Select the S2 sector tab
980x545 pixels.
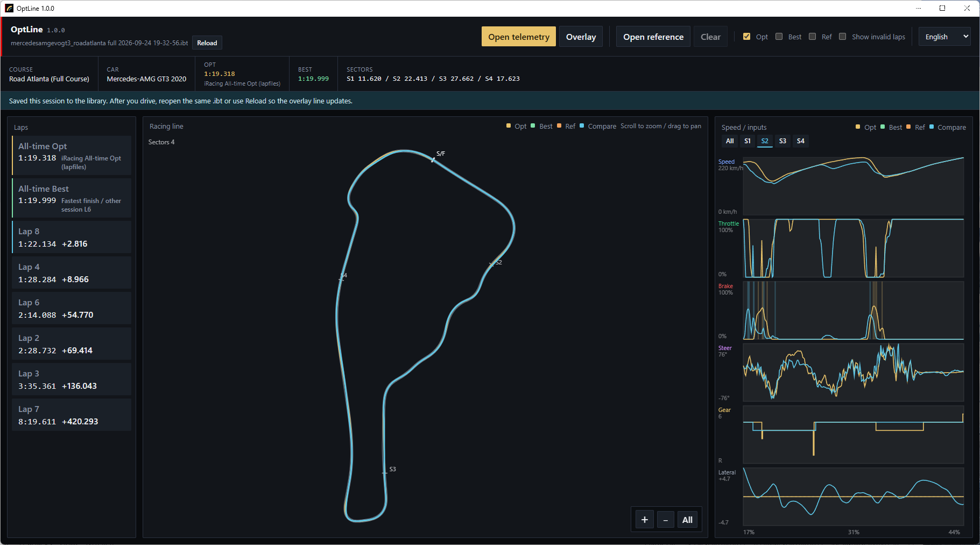[x=765, y=141]
